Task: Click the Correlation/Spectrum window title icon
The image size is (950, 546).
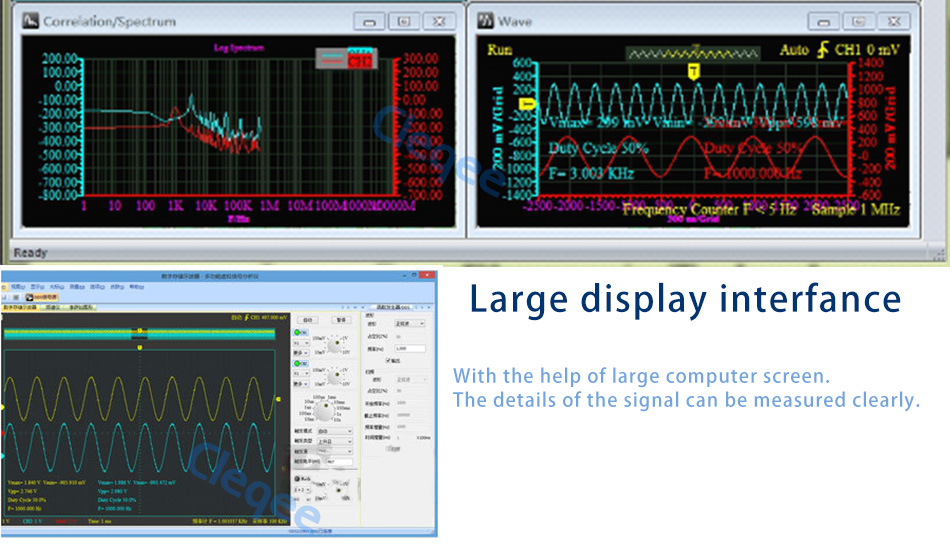Action: [30, 20]
